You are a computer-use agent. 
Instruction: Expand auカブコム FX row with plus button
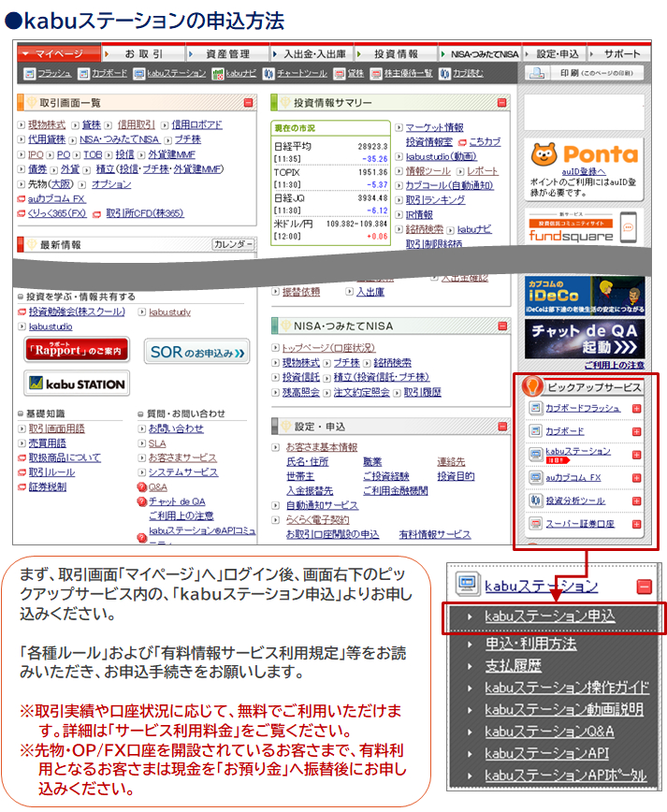[x=637, y=478]
